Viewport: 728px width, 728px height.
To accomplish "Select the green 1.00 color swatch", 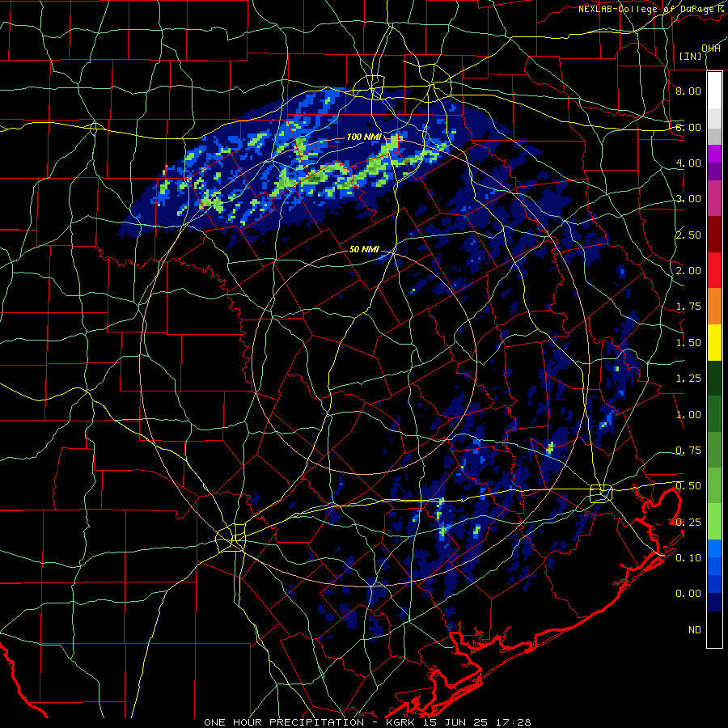I will click(714, 414).
